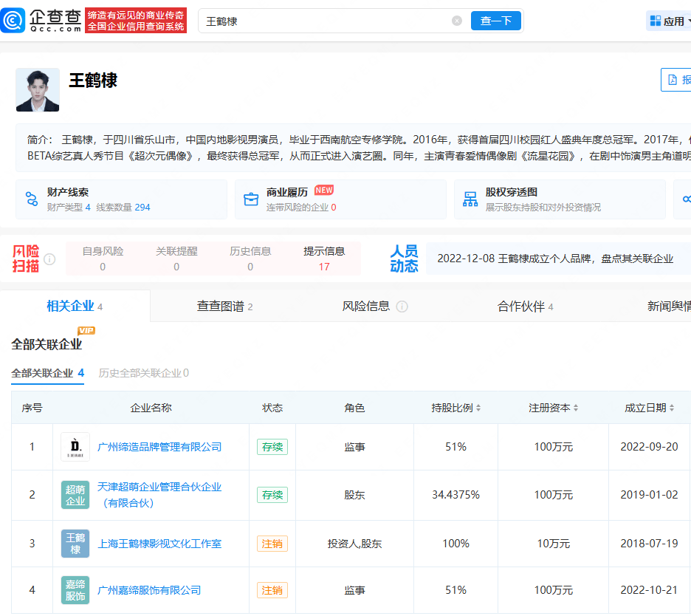
Task: Open the 合作伙伴 tab
Action: click(x=525, y=306)
